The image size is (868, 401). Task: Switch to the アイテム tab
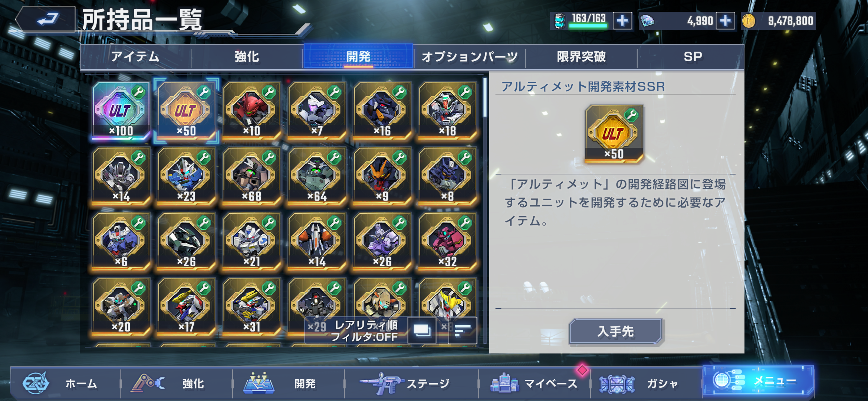(x=135, y=57)
